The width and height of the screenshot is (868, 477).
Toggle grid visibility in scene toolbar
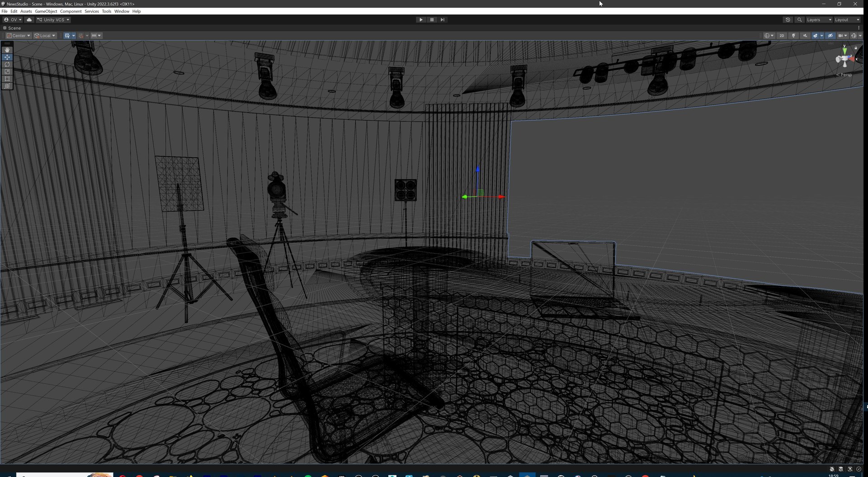[x=67, y=36]
